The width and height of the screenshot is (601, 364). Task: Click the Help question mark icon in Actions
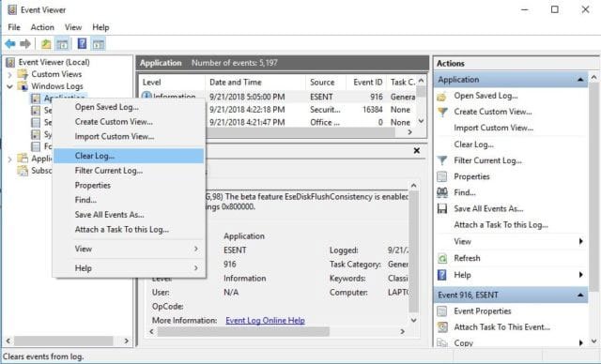click(442, 275)
